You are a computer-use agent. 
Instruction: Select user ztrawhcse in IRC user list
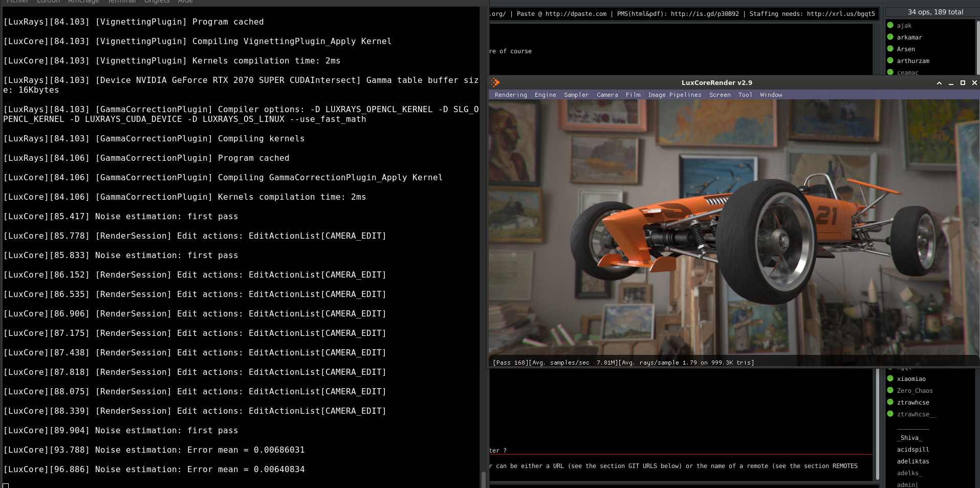click(x=913, y=402)
